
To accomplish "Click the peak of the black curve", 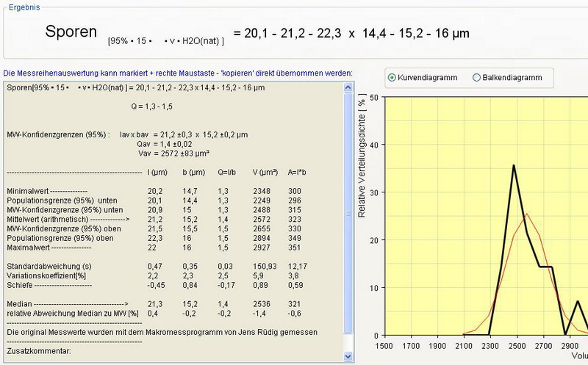I will tap(514, 165).
